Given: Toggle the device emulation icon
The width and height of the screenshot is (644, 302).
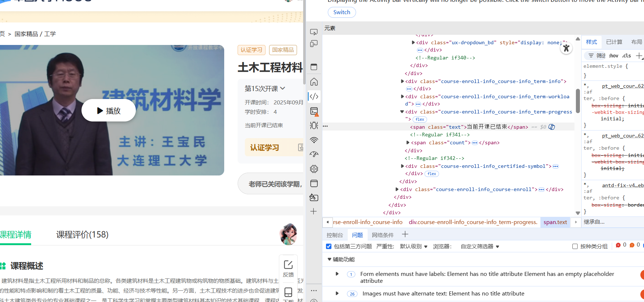Looking at the screenshot, I should pyautogui.click(x=314, y=44).
